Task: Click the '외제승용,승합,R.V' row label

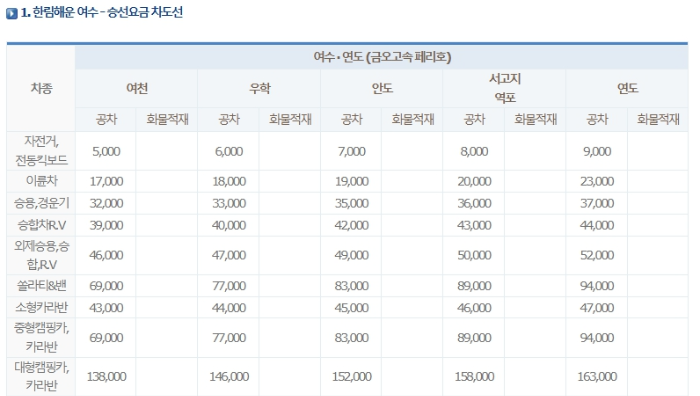Action: click(41, 255)
